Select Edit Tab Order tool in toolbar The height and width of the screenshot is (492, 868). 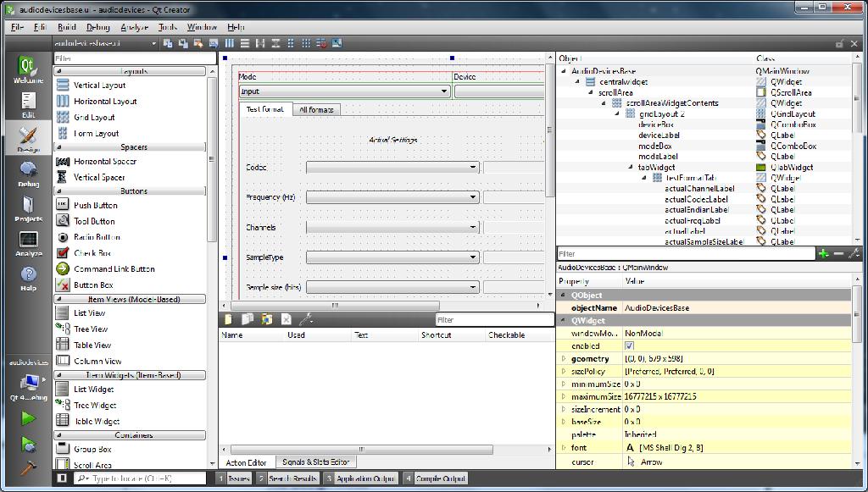tap(213, 43)
